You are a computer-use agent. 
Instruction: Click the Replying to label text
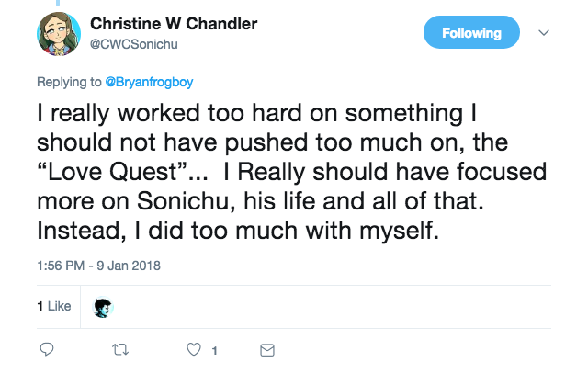pyautogui.click(x=69, y=82)
